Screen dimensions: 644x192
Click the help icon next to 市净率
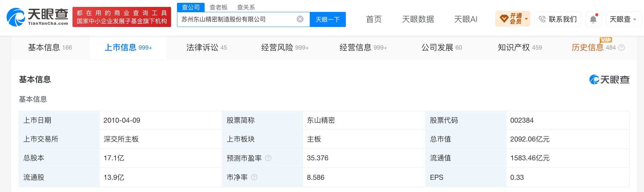[x=255, y=177]
